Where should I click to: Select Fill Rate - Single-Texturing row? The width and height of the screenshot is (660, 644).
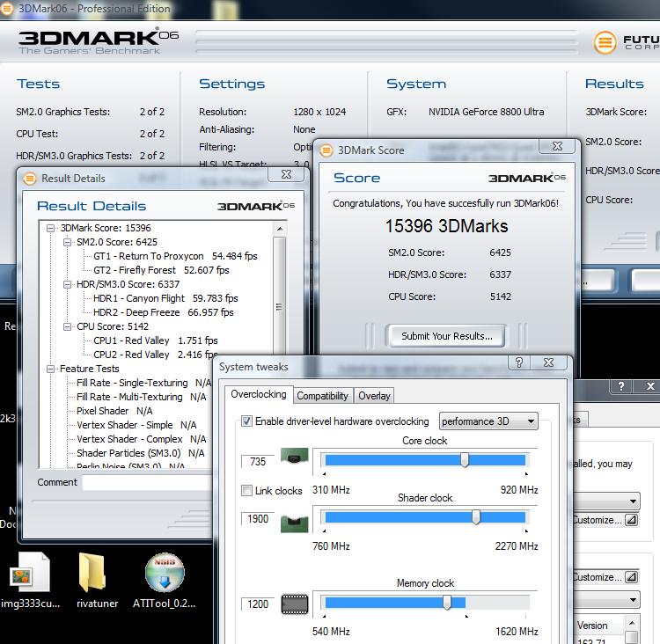144,383
